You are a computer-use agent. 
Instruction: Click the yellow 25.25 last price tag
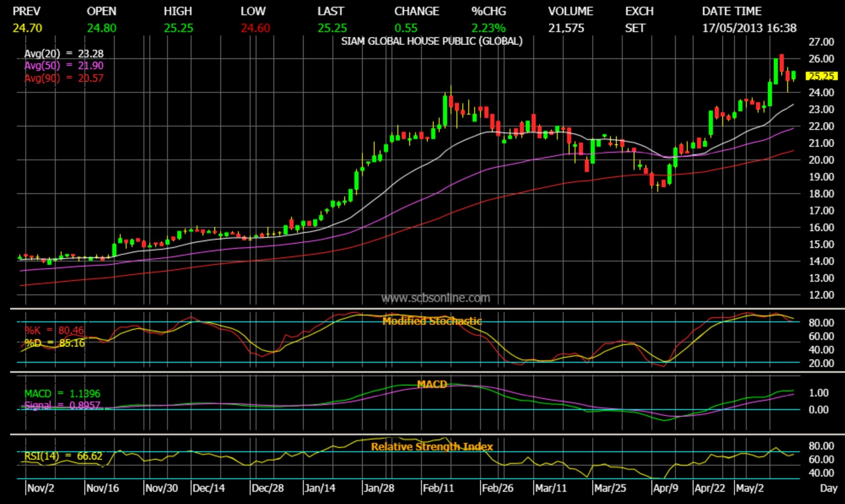click(821, 76)
